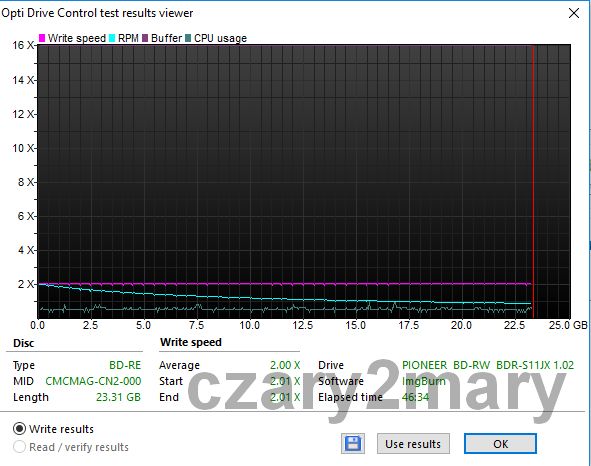Click the MID value CMCMAG-CN2-000
The width and height of the screenshot is (591, 466).
point(93,381)
